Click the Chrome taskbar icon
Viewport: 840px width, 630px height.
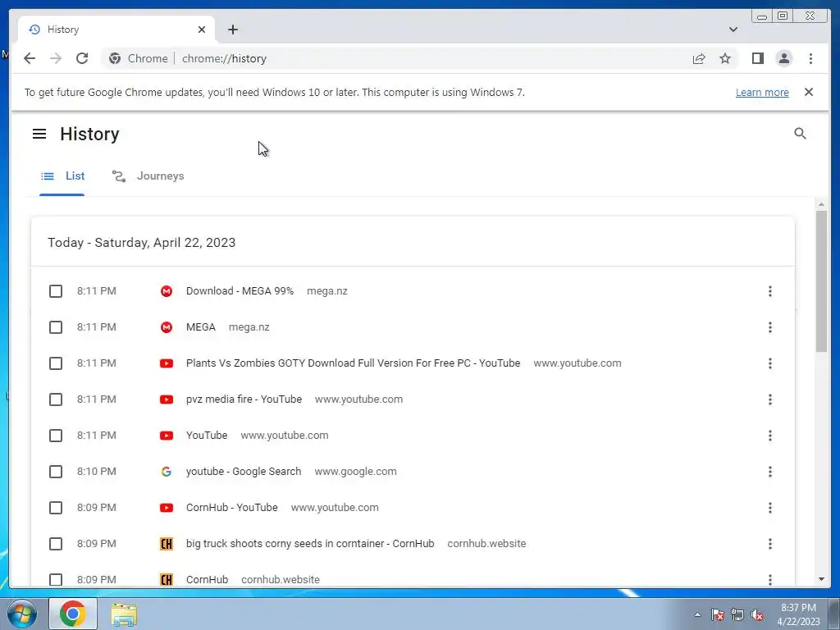73,614
